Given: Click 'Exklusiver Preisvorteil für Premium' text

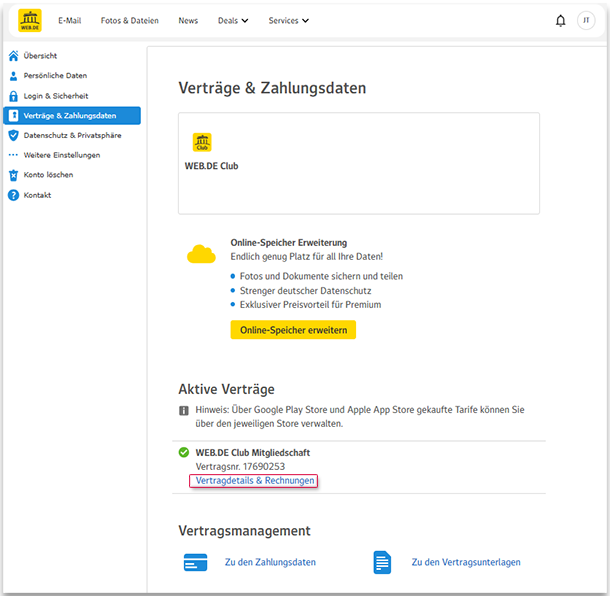Looking at the screenshot, I should click(x=310, y=305).
